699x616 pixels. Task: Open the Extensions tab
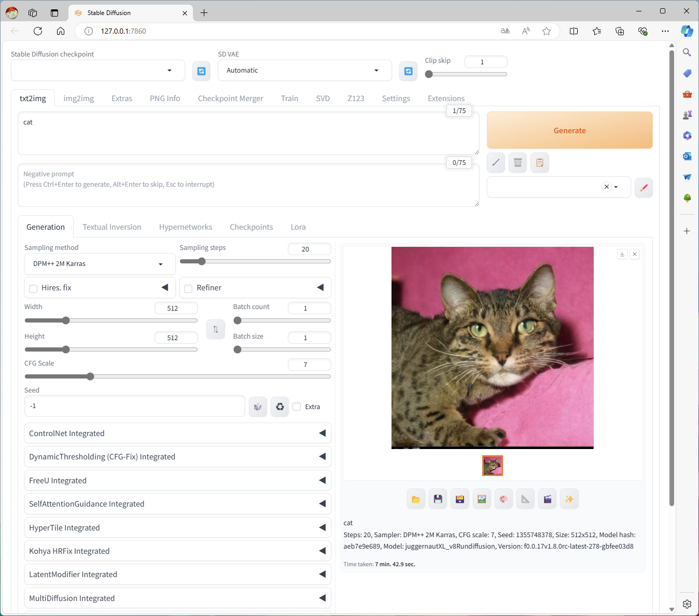446,99
